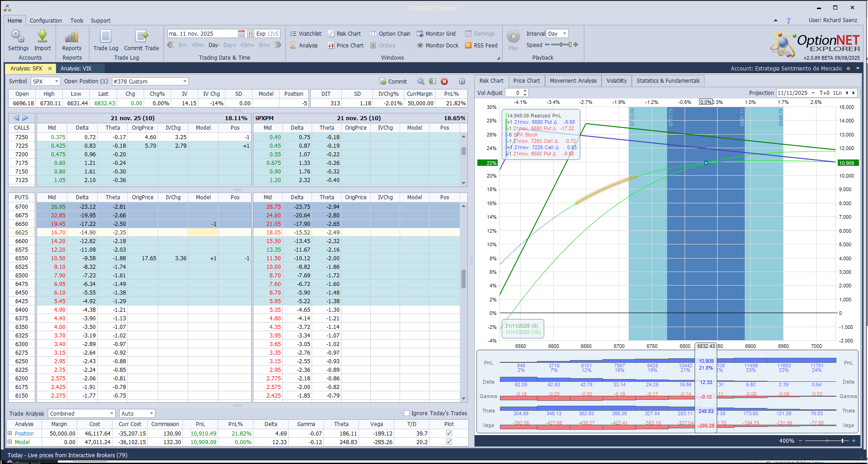Screen dimensions: 868x464
Task: Uncheck the Plot checkbox for Position row
Action: pyautogui.click(x=449, y=433)
